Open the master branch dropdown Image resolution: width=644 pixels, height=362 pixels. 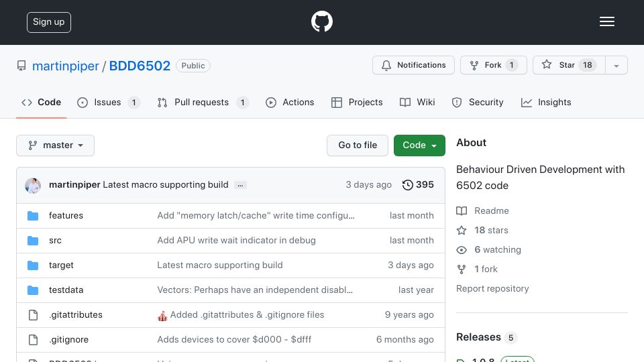(56, 145)
